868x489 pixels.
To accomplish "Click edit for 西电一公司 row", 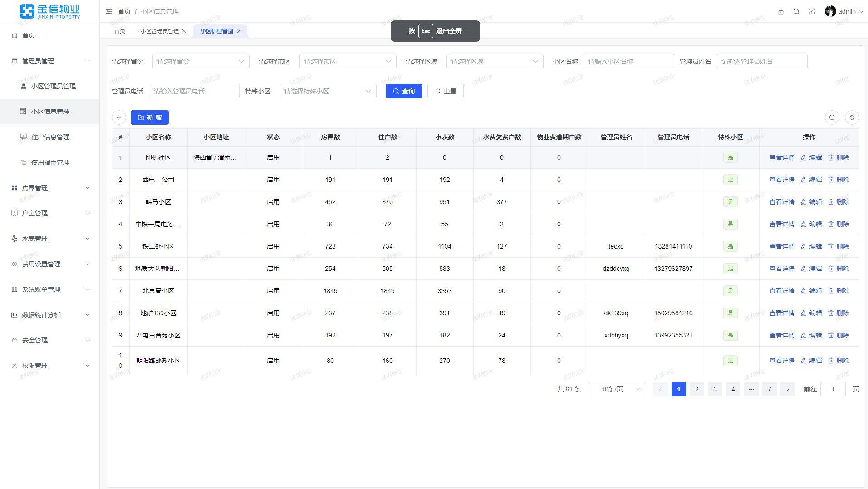I will [811, 180].
